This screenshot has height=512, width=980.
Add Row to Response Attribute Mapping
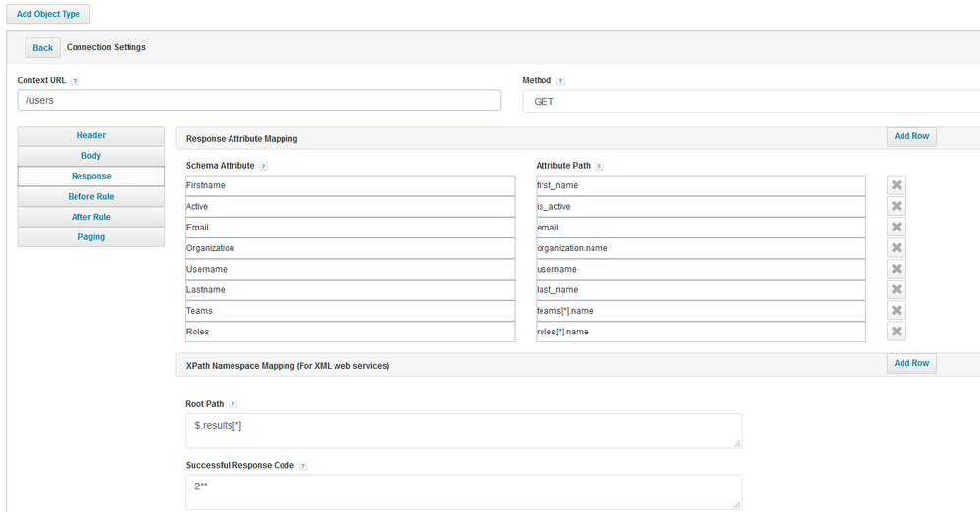(x=911, y=137)
